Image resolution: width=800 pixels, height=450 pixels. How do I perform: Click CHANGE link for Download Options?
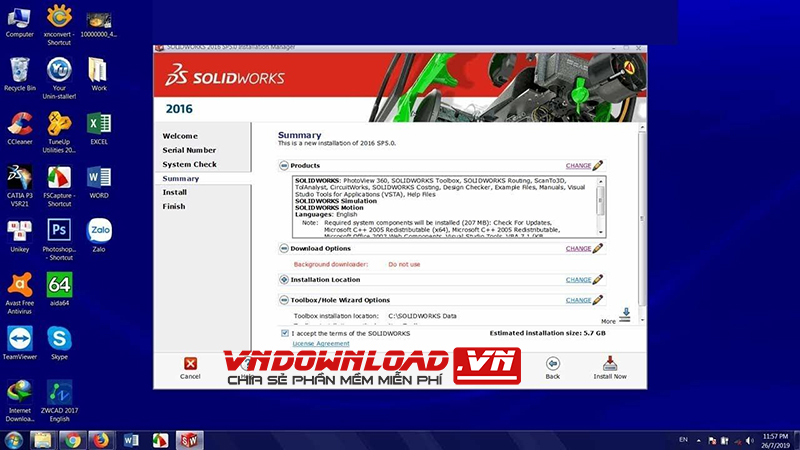pos(578,248)
